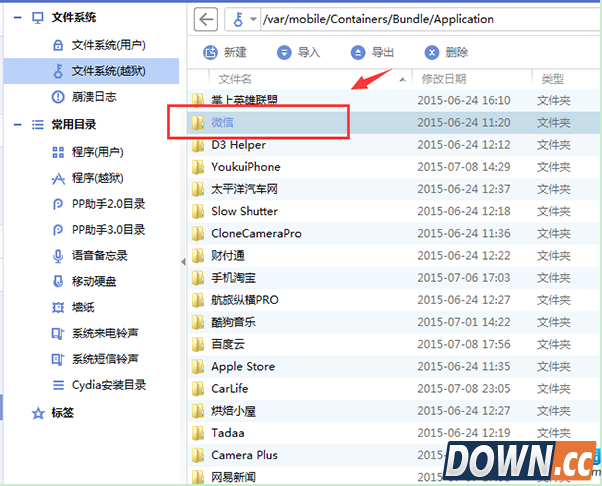The height and width of the screenshot is (486, 602).
Task: Select the CarLife folder
Action: [x=395, y=388]
